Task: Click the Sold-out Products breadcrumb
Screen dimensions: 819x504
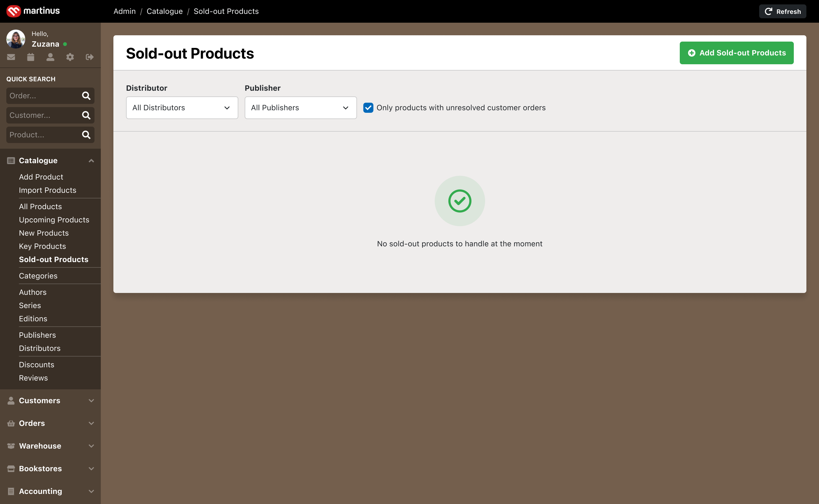Action: [226, 11]
